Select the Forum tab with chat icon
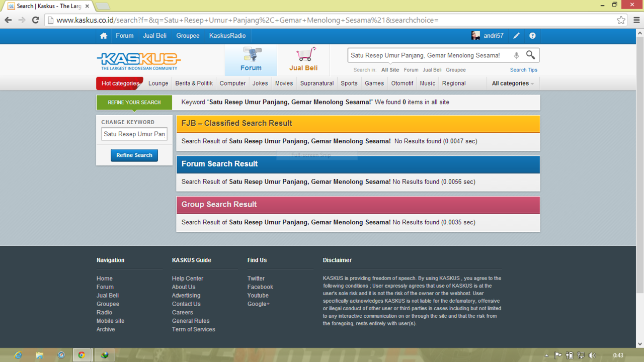The image size is (644, 362). coord(251,60)
